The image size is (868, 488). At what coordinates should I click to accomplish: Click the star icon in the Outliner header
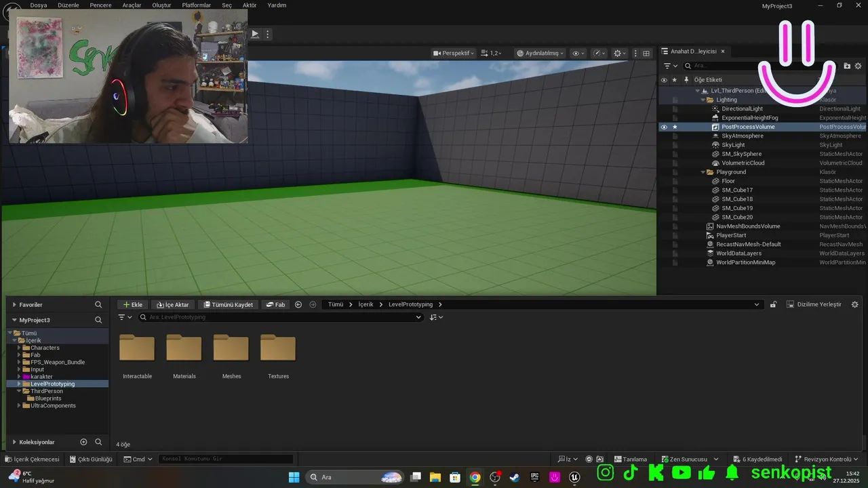(x=675, y=80)
